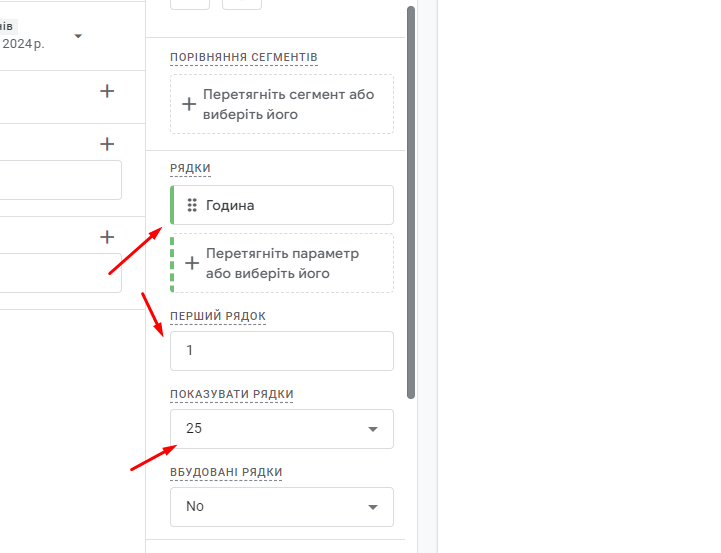Click the ПОРІВНЯННЯ СЕГМЕНТІВ section label
Screen dimensions: 721x553
click(244, 57)
